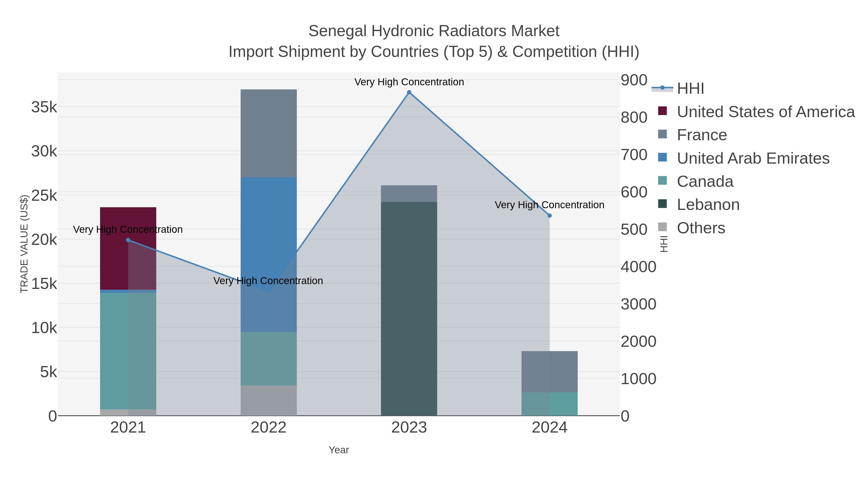The height and width of the screenshot is (488, 868).
Task: Click the United States of America color swatch
Action: click(x=663, y=111)
